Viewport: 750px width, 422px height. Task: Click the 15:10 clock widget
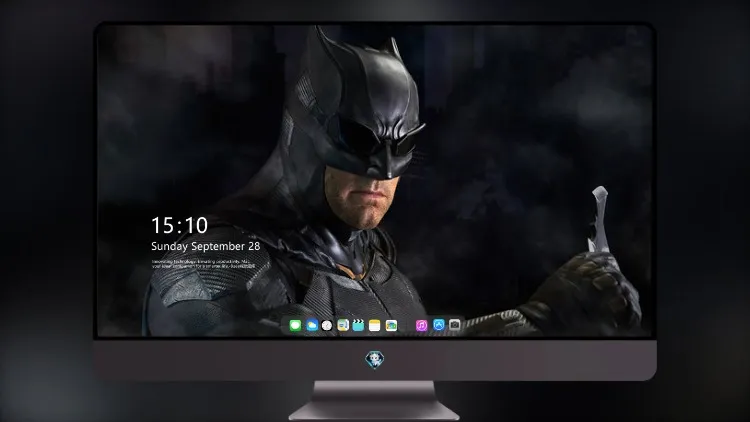(x=179, y=225)
